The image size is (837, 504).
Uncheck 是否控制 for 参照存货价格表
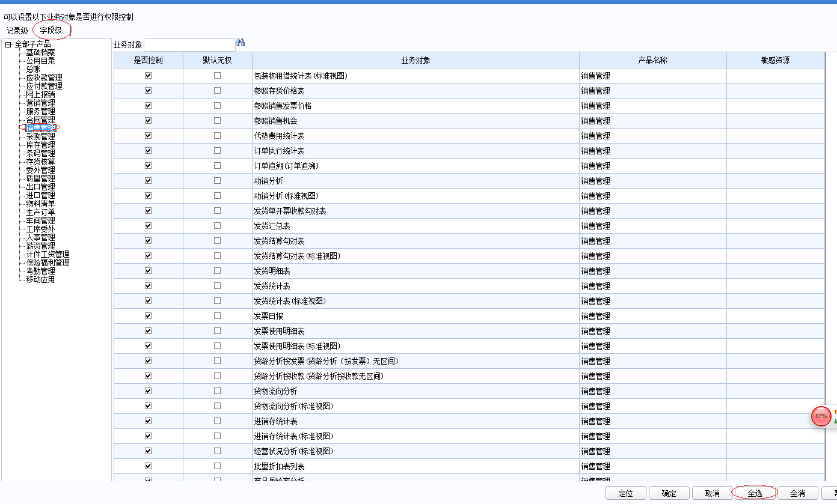click(148, 91)
